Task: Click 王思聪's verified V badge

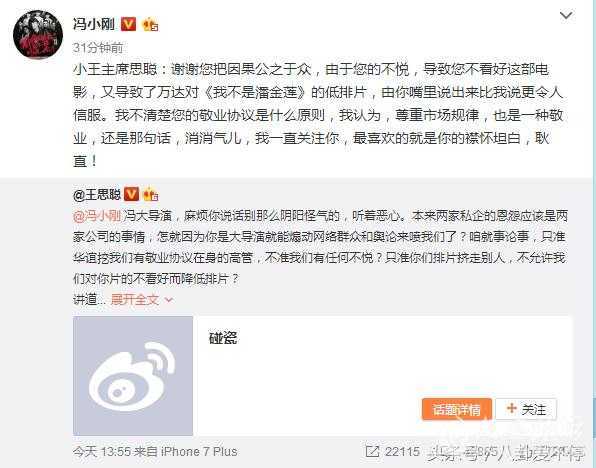Action: coord(132,194)
